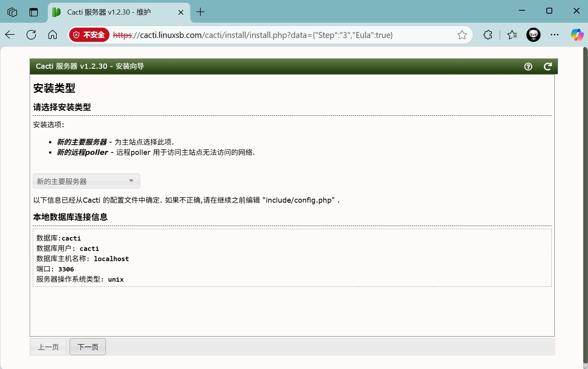Open the favorites list panel
The width and height of the screenshot is (588, 369).
tap(512, 35)
